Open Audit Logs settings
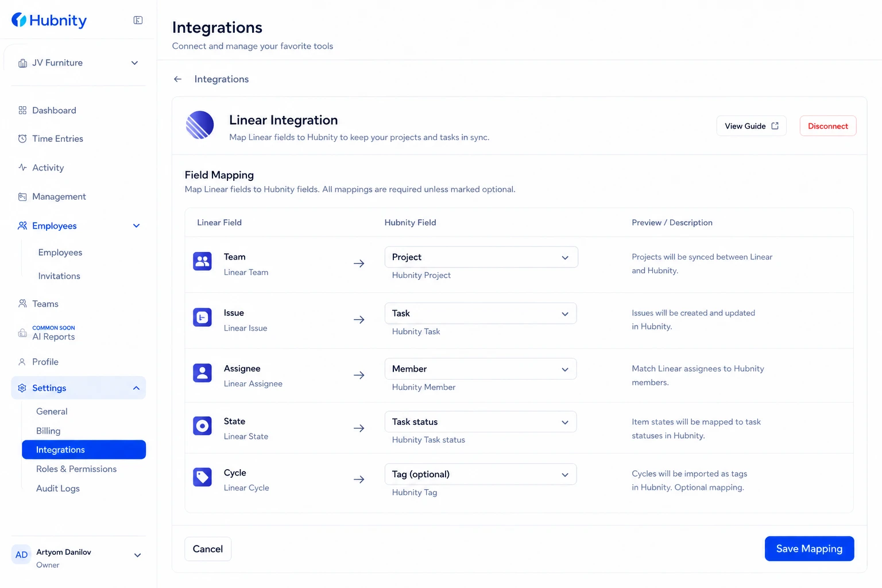The width and height of the screenshot is (882, 588). click(58, 489)
